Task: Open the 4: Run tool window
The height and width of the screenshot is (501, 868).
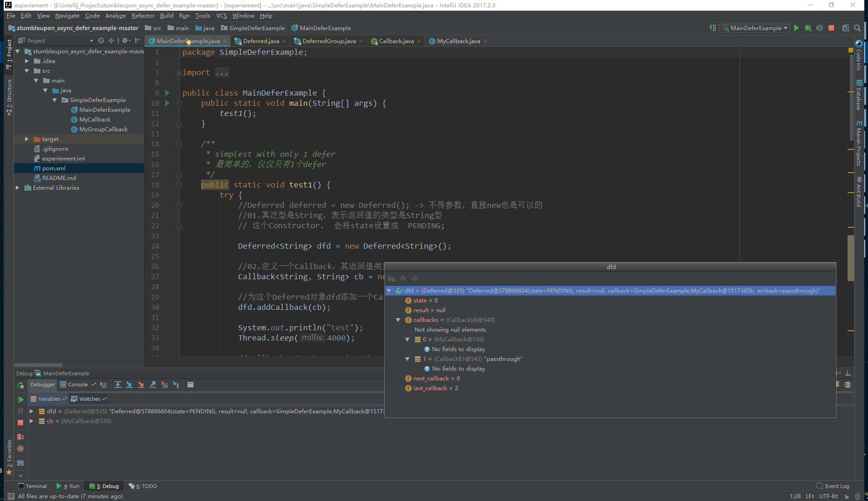Action: [x=68, y=486]
